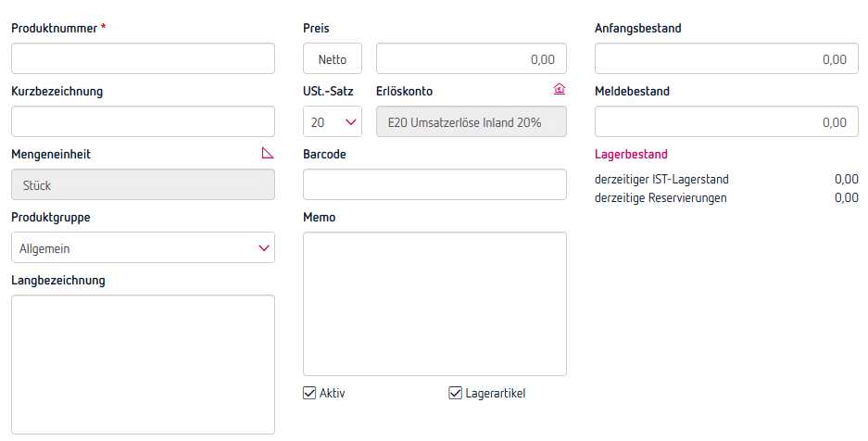Focus the Produktnummer input field
Image resolution: width=868 pixels, height=441 pixels.
143,58
